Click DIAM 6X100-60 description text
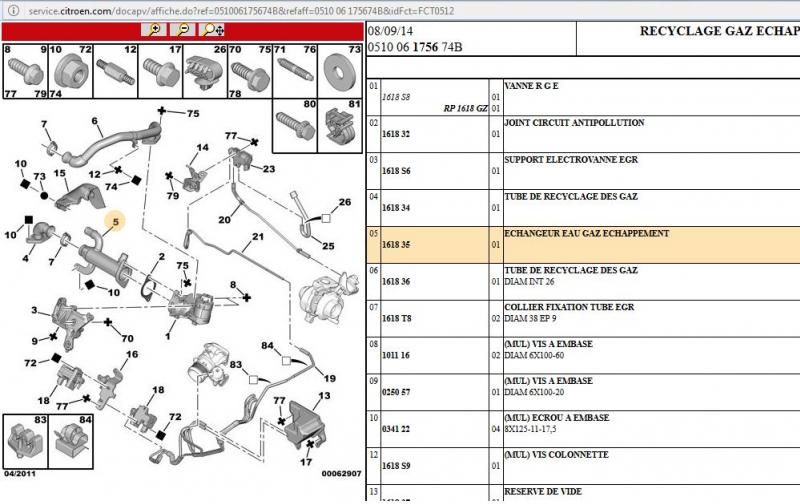800x504 pixels. point(534,355)
